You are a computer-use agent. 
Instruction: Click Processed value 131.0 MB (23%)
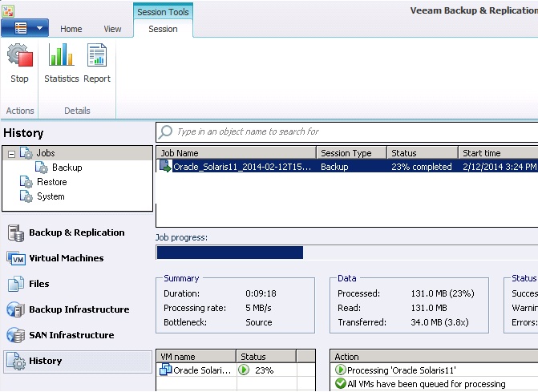pyautogui.click(x=443, y=293)
